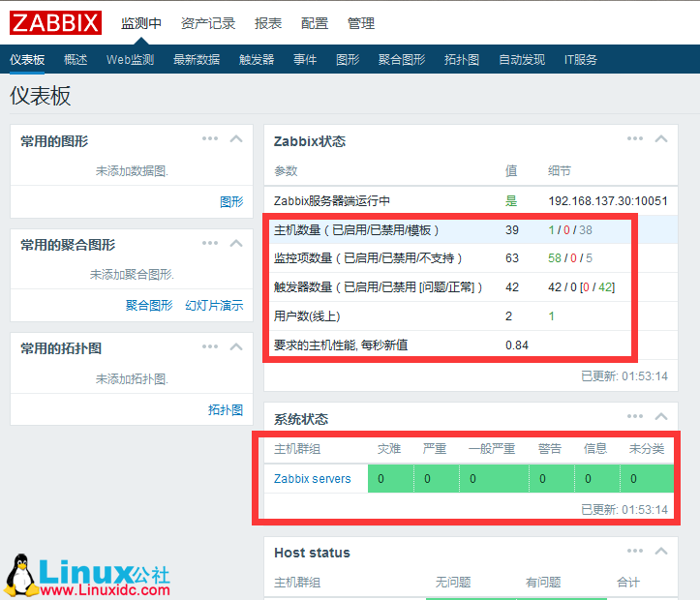Switch to 自动发现 tab
This screenshot has height=600, width=700.
click(522, 59)
